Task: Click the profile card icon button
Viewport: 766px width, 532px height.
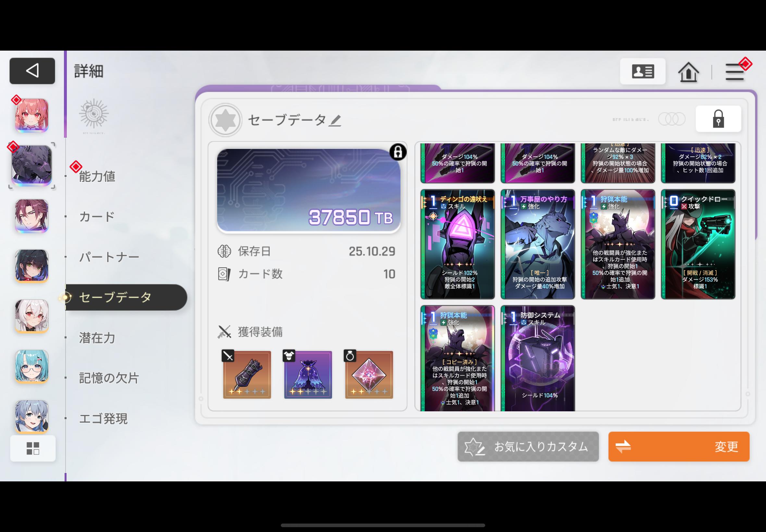Action: coord(643,71)
